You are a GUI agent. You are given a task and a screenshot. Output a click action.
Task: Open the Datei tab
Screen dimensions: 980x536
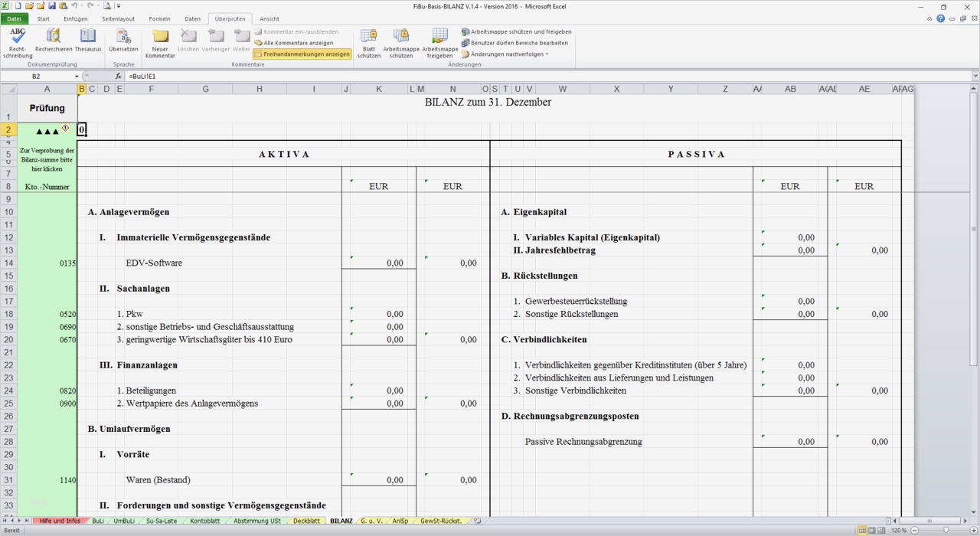point(14,18)
